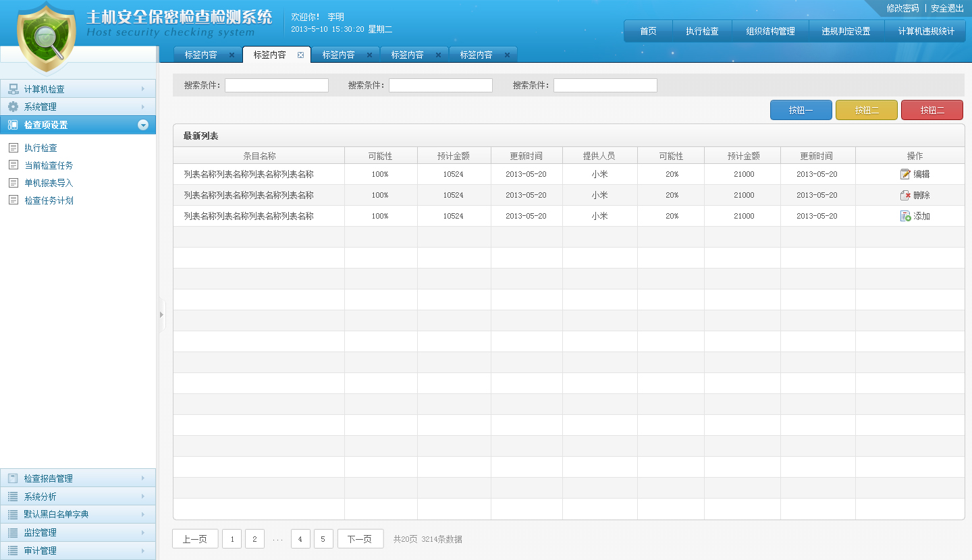Expand the 系统分析 section arrow
The height and width of the screenshot is (560, 972).
tap(143, 497)
